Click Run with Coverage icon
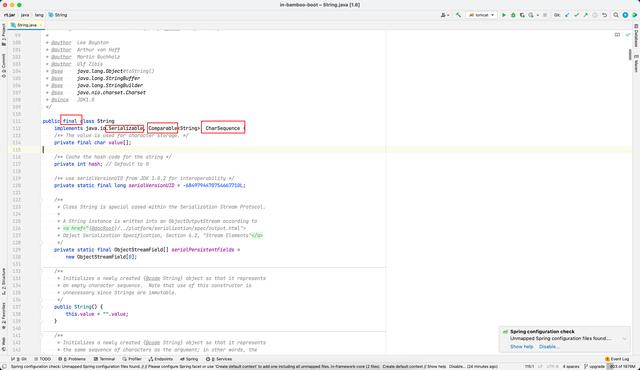 click(x=522, y=15)
